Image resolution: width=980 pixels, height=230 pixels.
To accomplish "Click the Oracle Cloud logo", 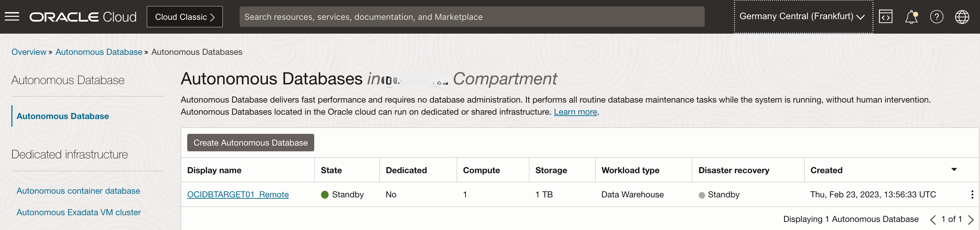I will (x=83, y=17).
